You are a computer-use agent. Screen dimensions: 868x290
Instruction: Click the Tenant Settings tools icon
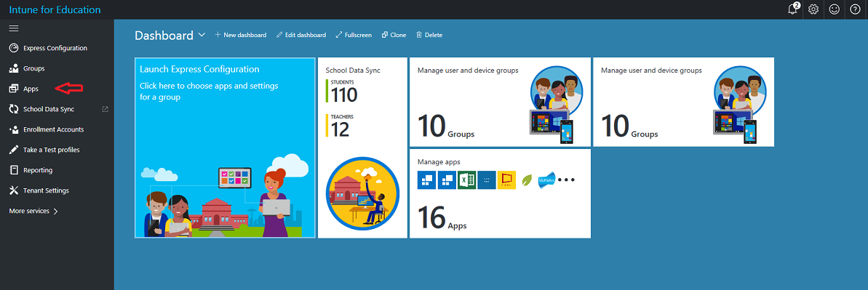(x=14, y=190)
